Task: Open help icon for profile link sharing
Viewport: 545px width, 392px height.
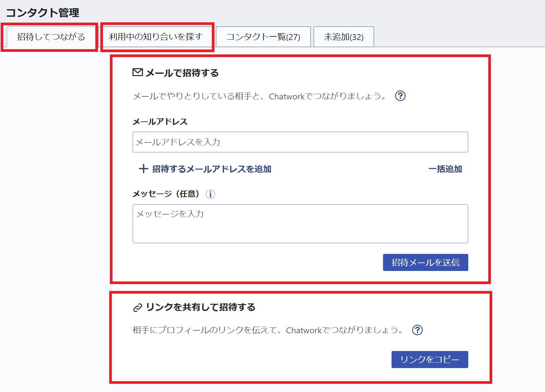Action: tap(417, 330)
